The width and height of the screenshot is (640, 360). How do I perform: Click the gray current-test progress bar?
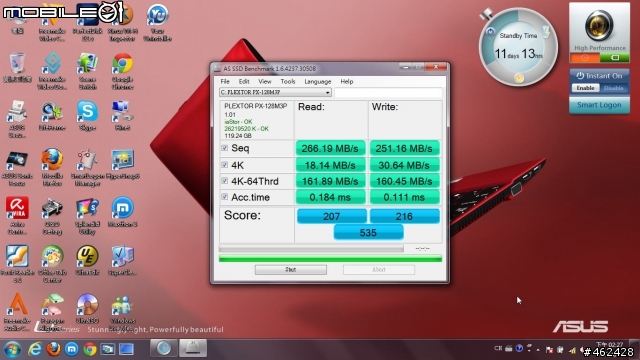coord(311,249)
